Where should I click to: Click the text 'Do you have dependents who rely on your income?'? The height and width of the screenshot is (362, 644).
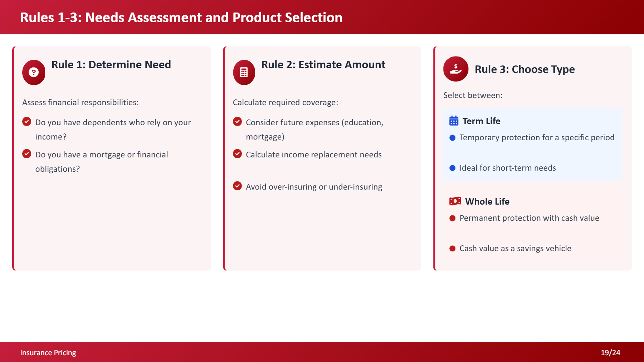pyautogui.click(x=113, y=129)
